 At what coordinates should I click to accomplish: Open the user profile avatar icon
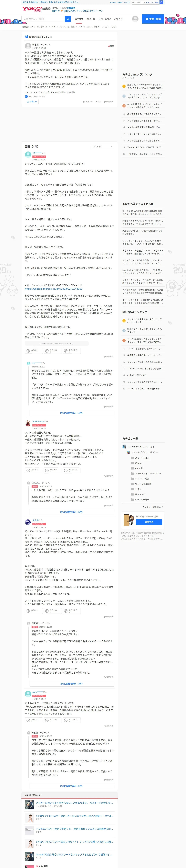pos(135,19)
